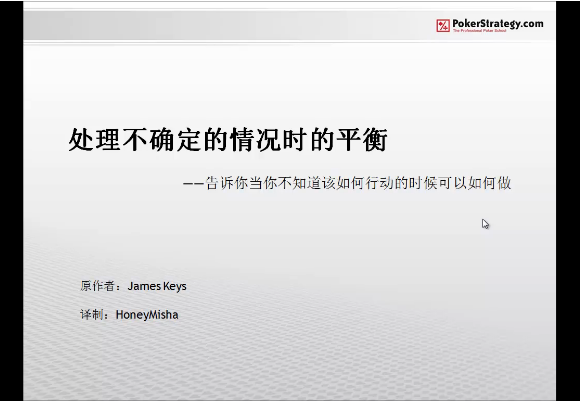Click the red PokerStrategy logo icon
The image size is (581, 401).
tap(443, 26)
